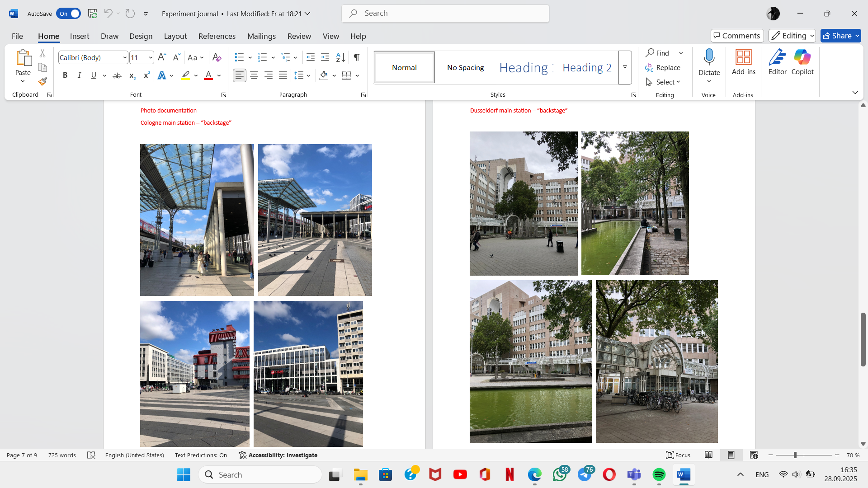
Task: Toggle Italic formatting
Action: (x=80, y=75)
